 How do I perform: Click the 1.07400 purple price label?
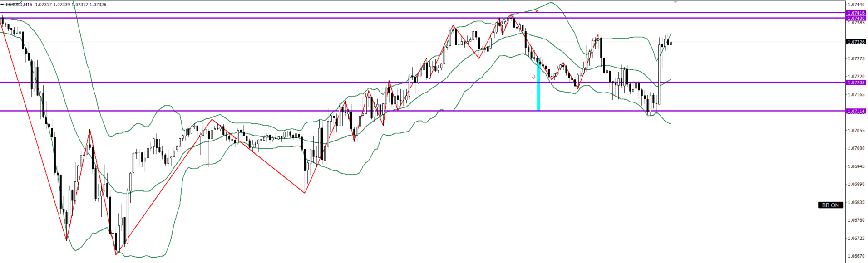[x=856, y=18]
